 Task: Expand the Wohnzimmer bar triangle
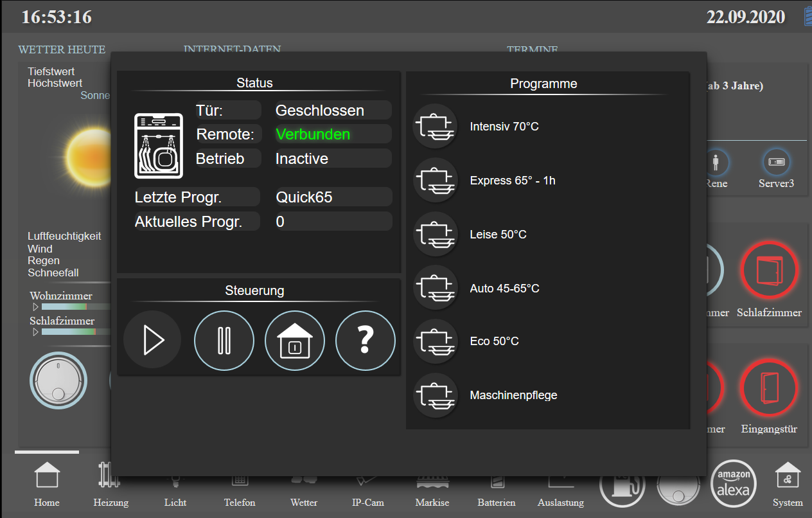pyautogui.click(x=37, y=307)
